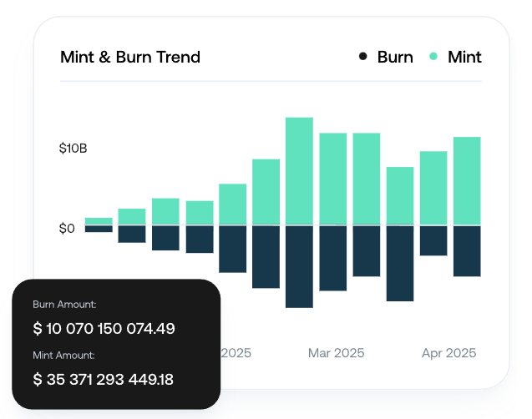Click the mint amount value in tooltip
Screen dimensions: 532x419
click(104, 380)
